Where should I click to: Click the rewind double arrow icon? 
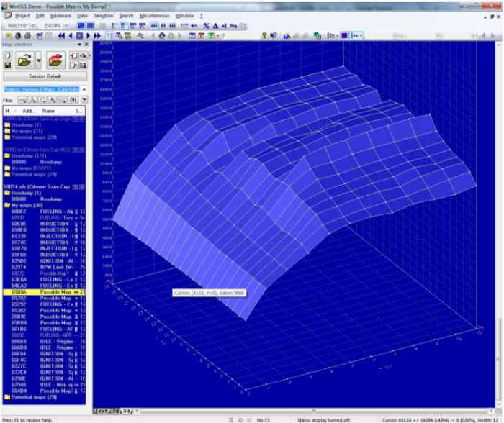(62, 35)
